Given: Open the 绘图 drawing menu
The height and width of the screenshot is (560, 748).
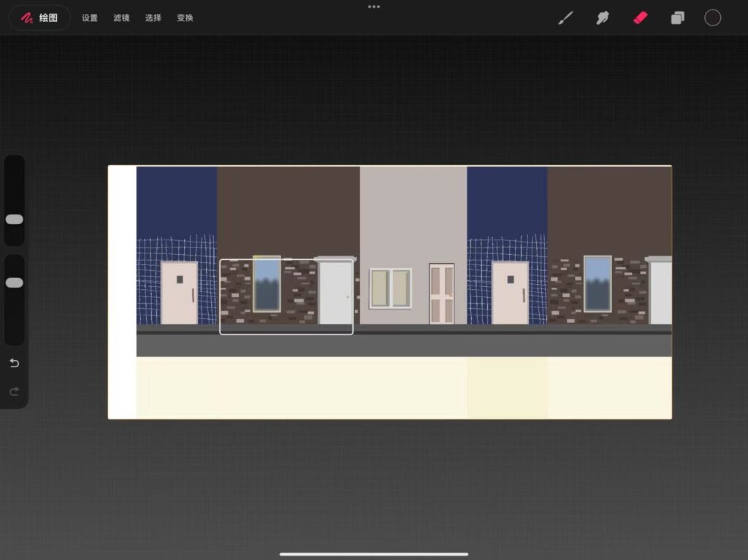Looking at the screenshot, I should click(39, 18).
